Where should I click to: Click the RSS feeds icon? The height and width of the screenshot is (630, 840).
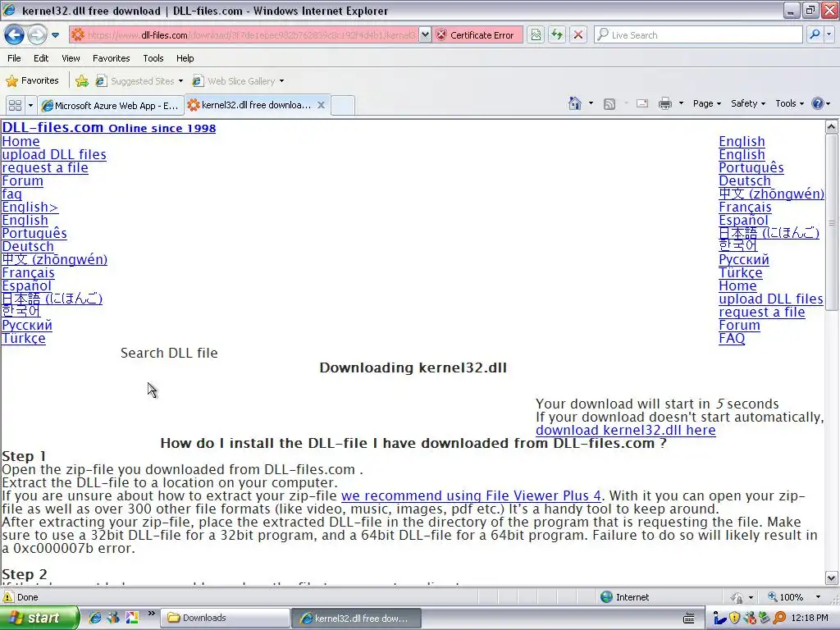(609, 104)
